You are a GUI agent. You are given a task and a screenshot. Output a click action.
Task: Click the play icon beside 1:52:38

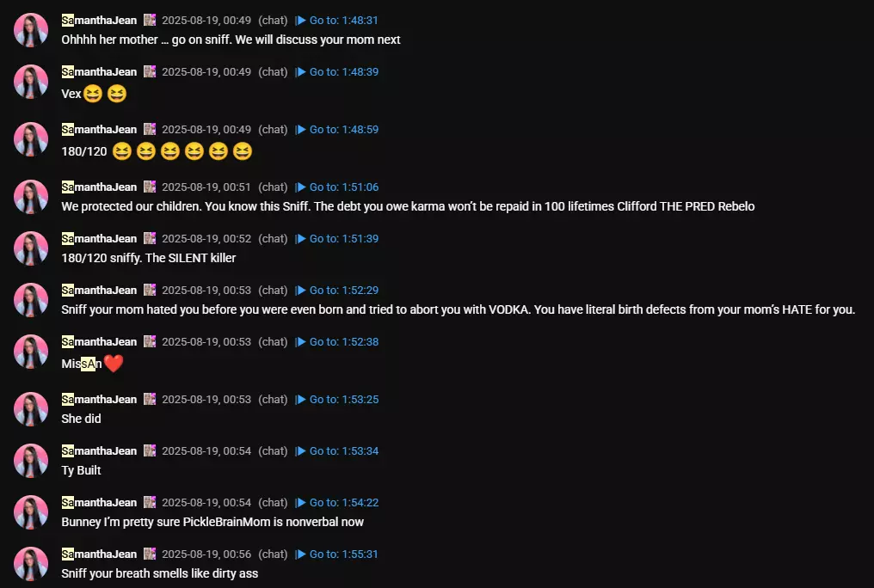click(301, 342)
